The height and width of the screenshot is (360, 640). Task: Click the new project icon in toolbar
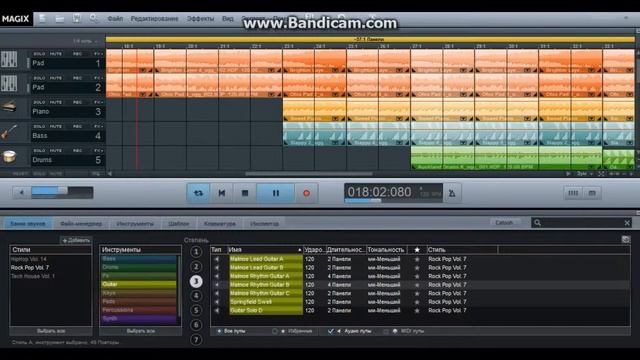42,18
